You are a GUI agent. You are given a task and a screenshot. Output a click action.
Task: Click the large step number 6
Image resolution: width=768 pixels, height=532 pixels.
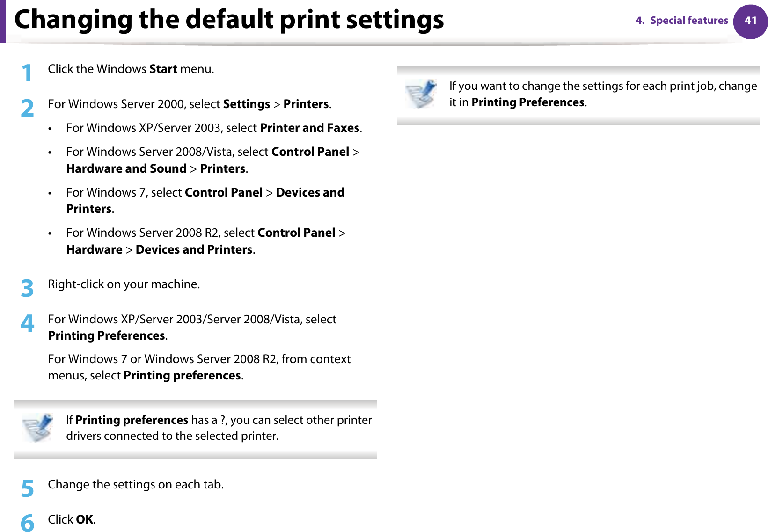[28, 523]
